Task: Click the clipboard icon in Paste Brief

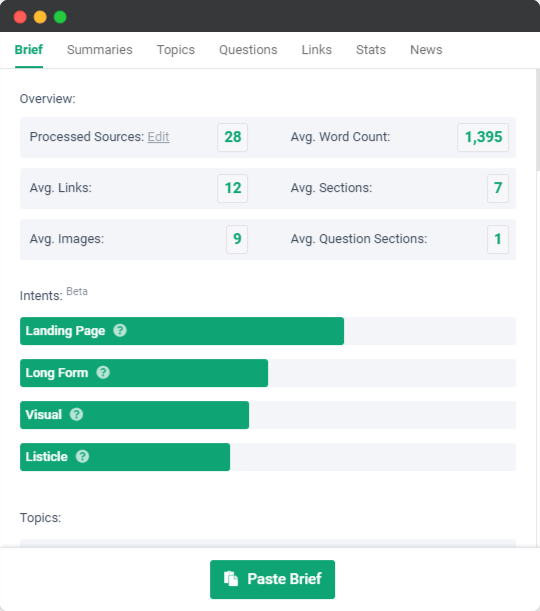Action: click(x=231, y=579)
